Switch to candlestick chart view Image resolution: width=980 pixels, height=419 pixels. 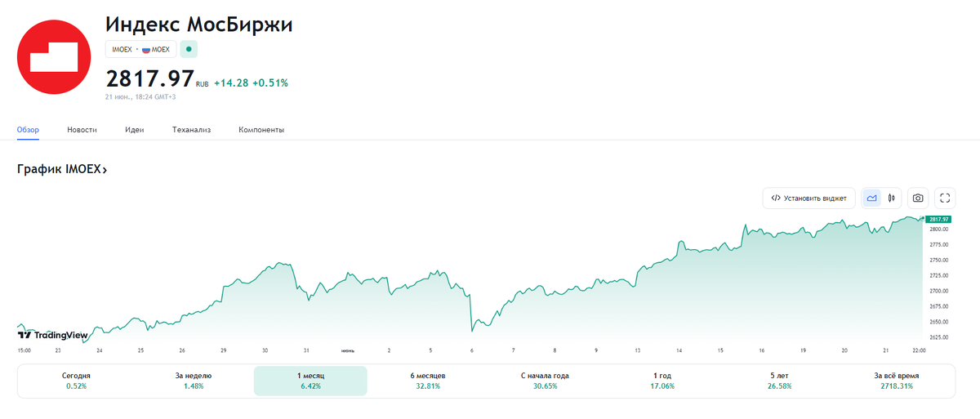(x=892, y=198)
